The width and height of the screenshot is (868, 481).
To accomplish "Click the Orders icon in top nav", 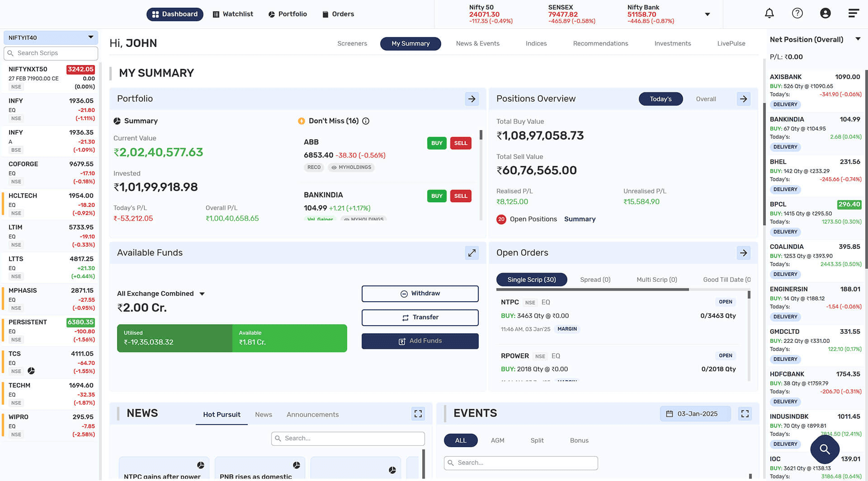I will (x=325, y=14).
